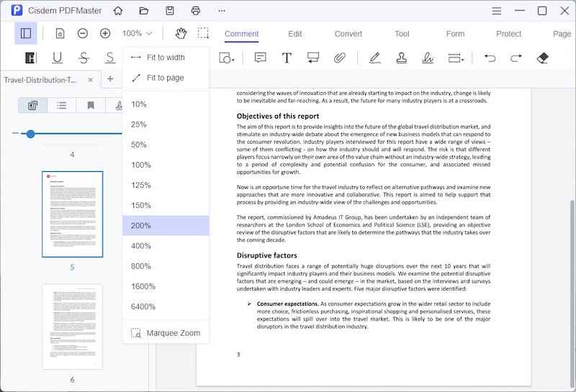This screenshot has height=392, width=576.
Task: Set zoom to 200%
Action: click(166, 225)
